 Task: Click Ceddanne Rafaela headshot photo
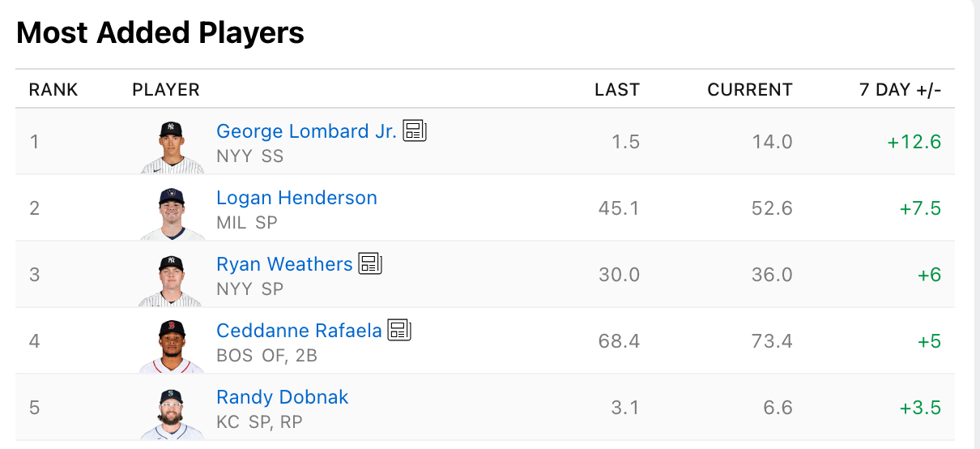[x=172, y=346]
